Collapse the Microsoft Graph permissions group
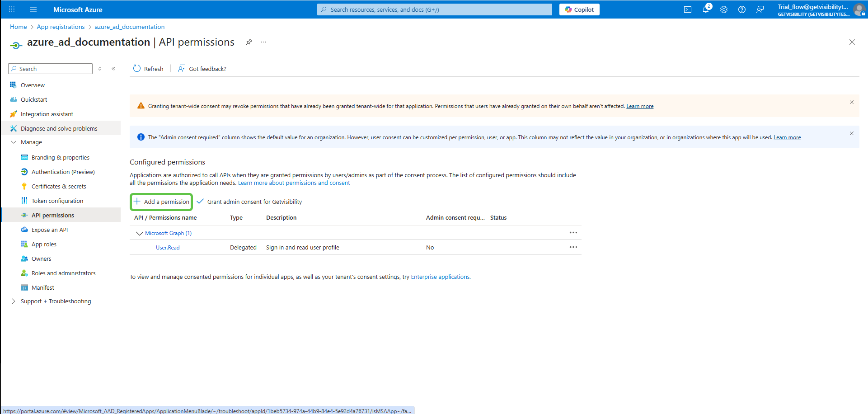The height and width of the screenshot is (414, 868). (139, 233)
